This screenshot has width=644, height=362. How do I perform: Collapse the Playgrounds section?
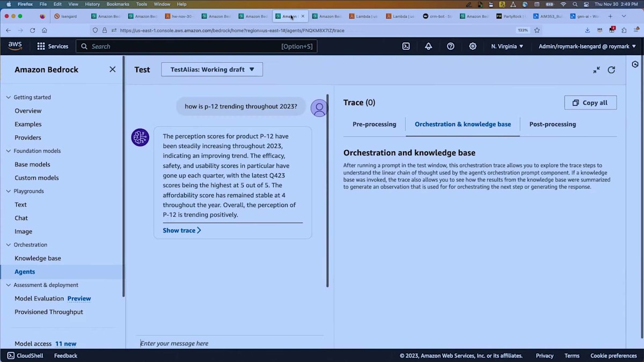tap(8, 191)
